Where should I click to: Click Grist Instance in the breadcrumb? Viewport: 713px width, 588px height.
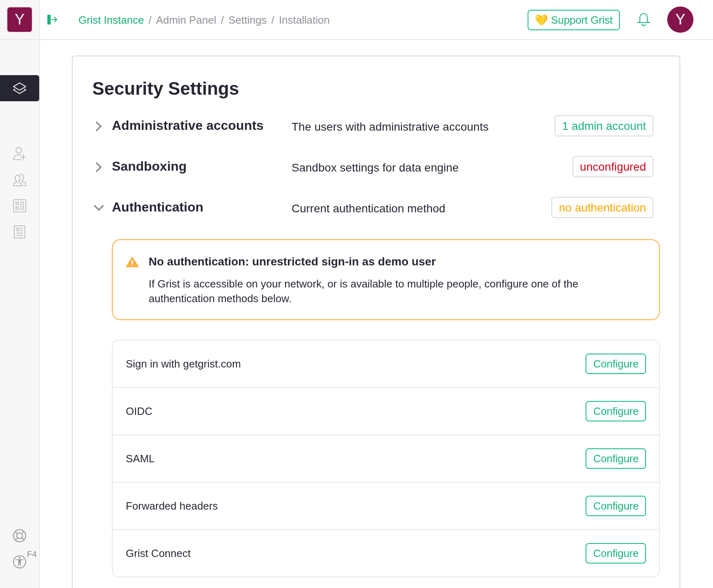coord(111,20)
